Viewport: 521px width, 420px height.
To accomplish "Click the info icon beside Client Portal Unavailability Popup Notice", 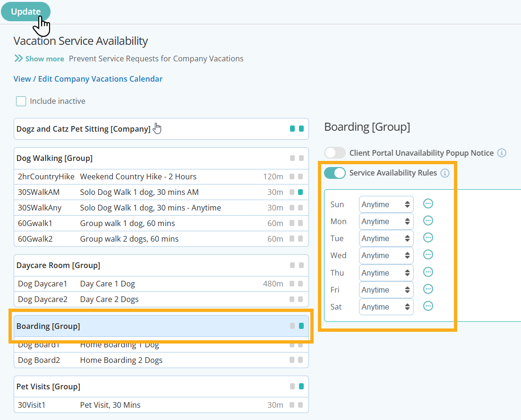I will point(502,152).
